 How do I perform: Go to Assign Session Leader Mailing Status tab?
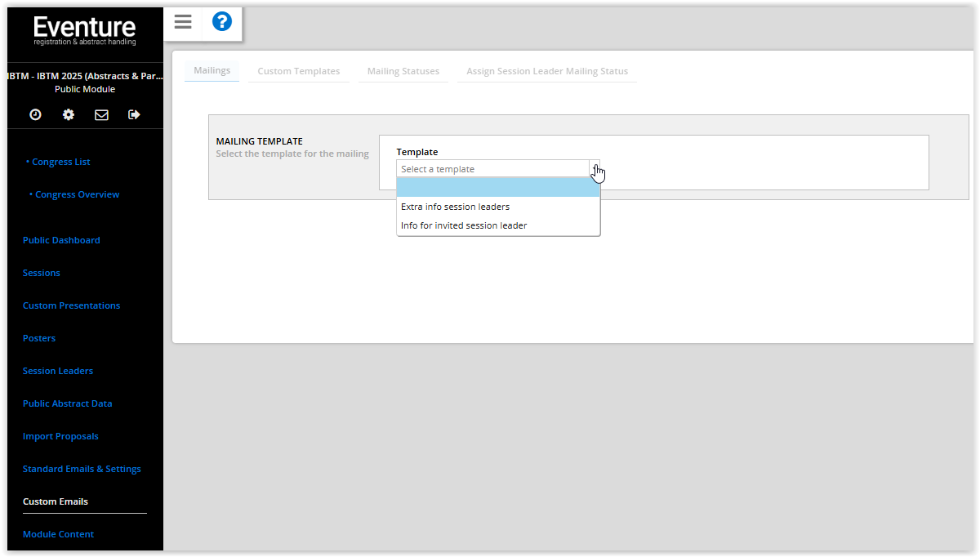click(x=546, y=71)
